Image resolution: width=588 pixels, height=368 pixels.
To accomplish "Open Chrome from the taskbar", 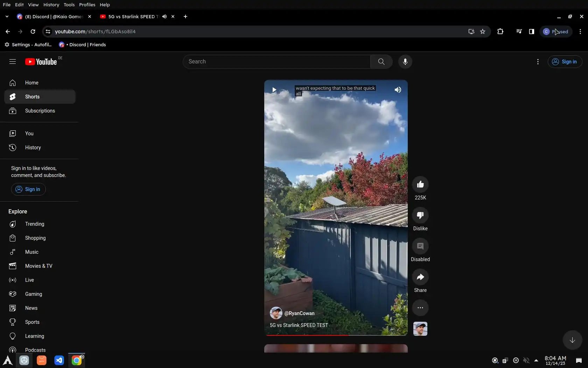I will click(x=77, y=360).
